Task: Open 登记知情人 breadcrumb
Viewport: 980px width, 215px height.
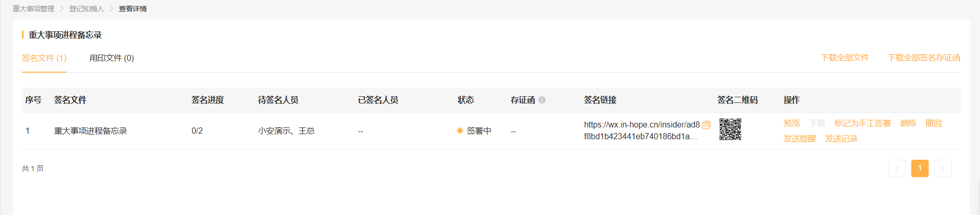Action: coord(87,9)
